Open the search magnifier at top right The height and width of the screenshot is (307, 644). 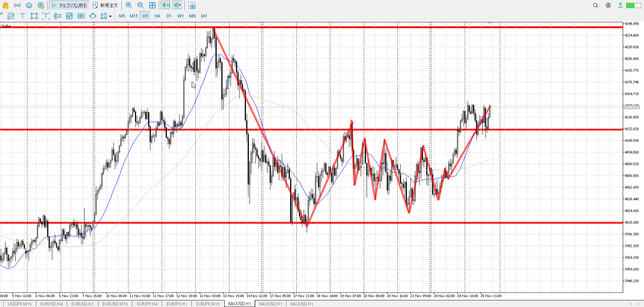click(595, 5)
